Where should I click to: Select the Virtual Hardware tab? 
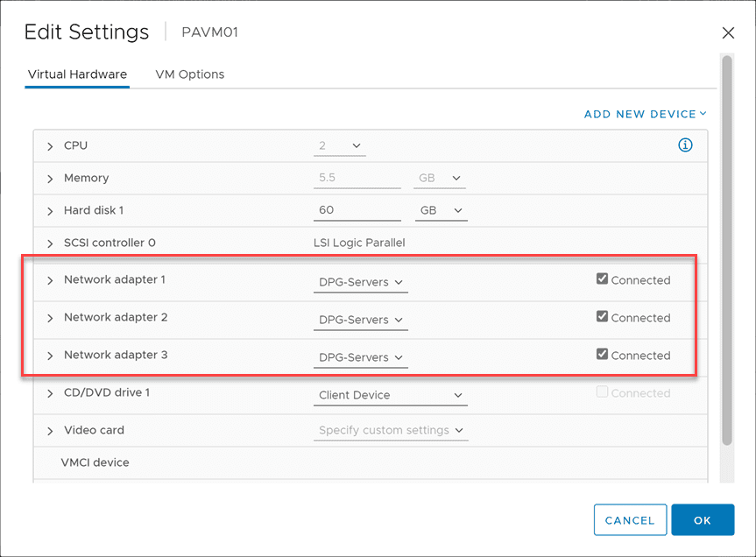(x=77, y=74)
